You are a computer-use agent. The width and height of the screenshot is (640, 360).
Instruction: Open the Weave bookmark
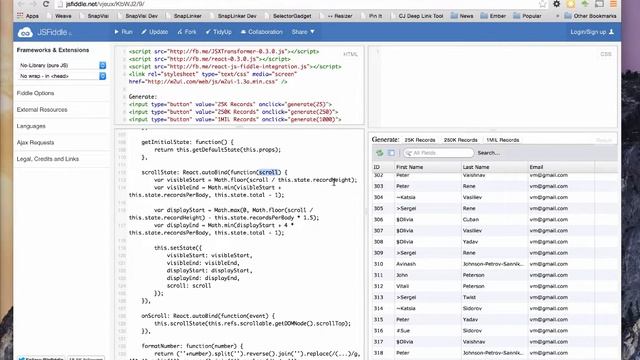(60, 16)
